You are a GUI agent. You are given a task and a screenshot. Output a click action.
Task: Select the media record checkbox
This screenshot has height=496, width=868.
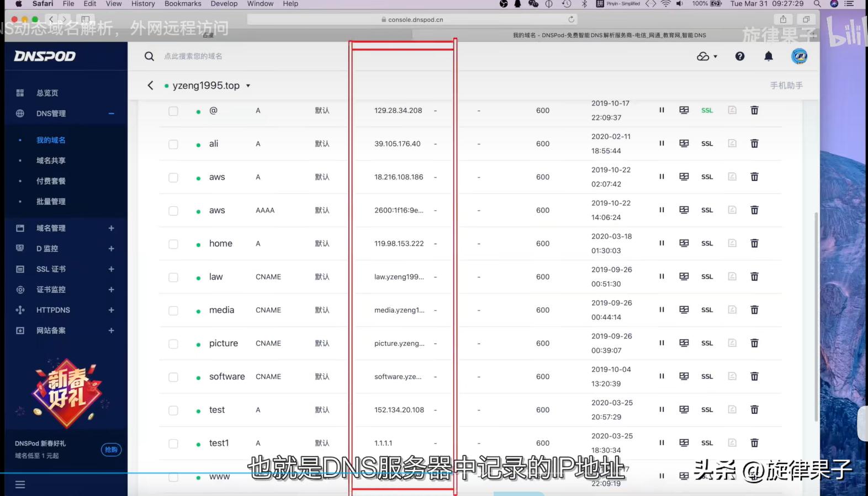pyautogui.click(x=173, y=311)
